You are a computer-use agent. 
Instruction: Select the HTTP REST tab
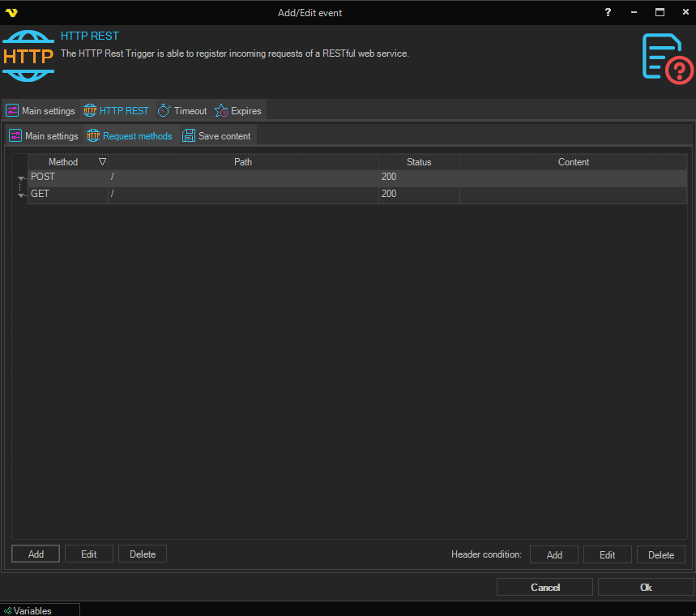tap(117, 110)
